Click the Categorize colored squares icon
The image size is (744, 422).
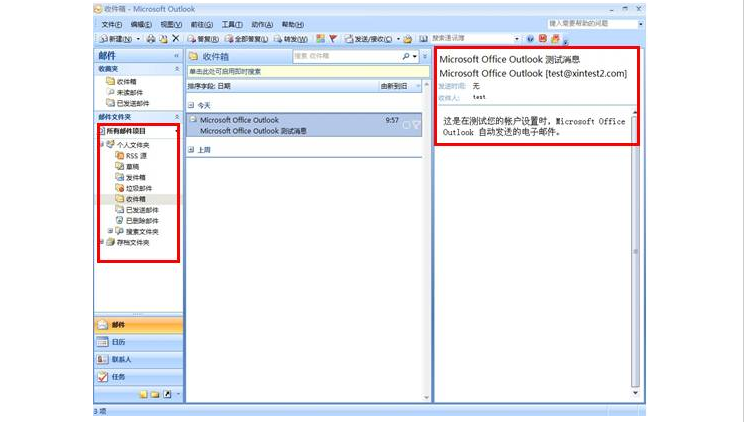point(321,38)
